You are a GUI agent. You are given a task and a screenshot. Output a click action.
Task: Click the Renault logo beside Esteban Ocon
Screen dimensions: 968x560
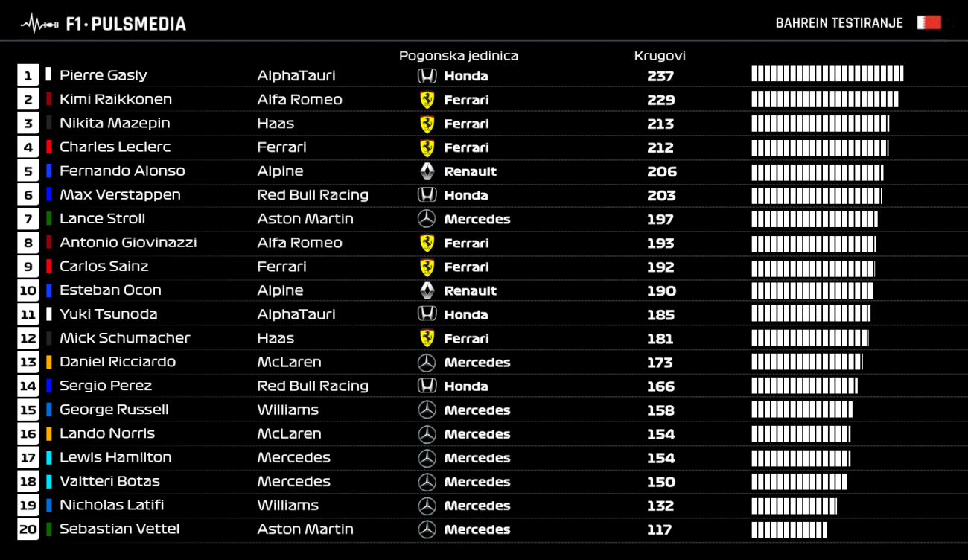[427, 290]
